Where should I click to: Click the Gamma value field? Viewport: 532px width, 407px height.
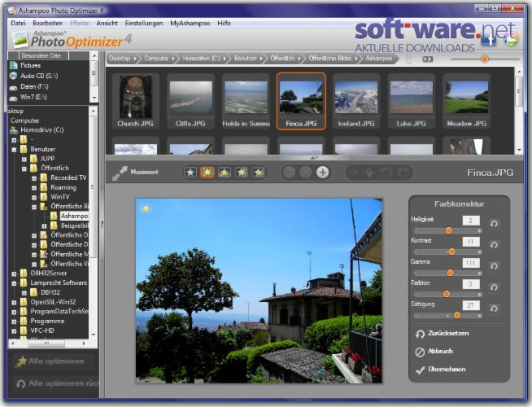coord(471,263)
